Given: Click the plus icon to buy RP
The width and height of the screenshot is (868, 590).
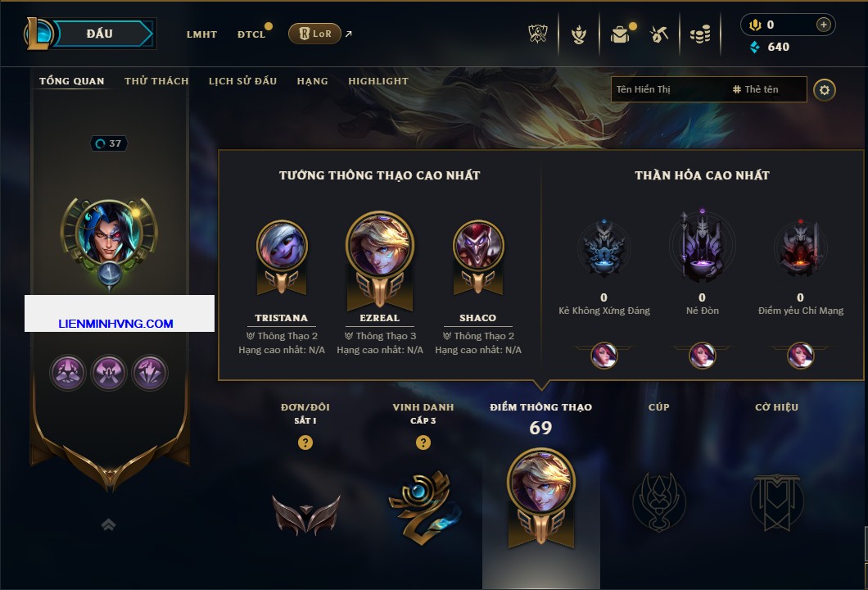Looking at the screenshot, I should click(x=823, y=25).
